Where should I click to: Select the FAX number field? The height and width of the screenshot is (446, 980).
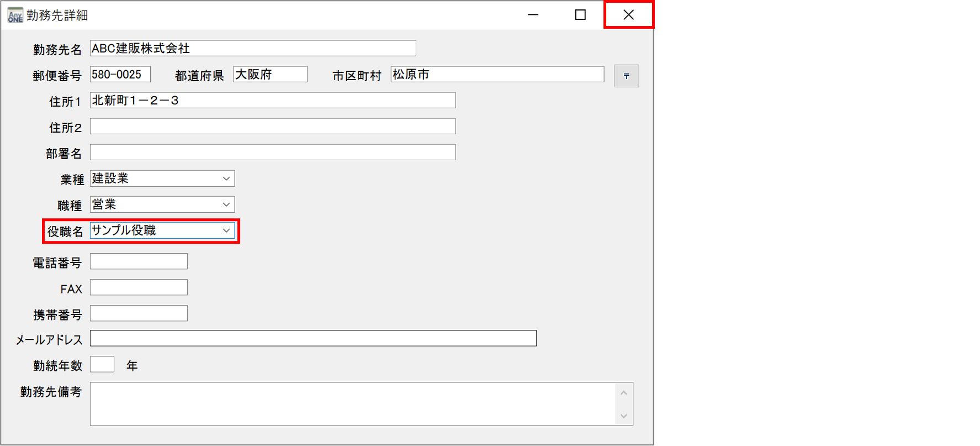(139, 287)
